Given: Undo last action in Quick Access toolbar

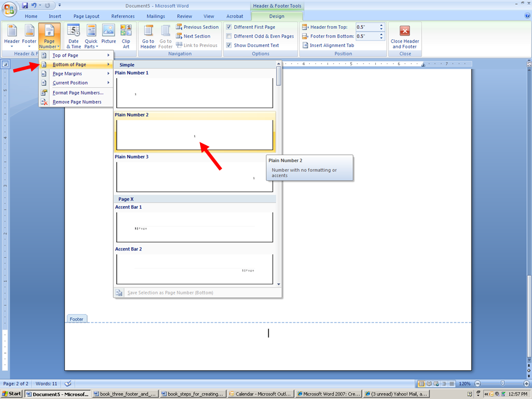Looking at the screenshot, I should coord(34,6).
